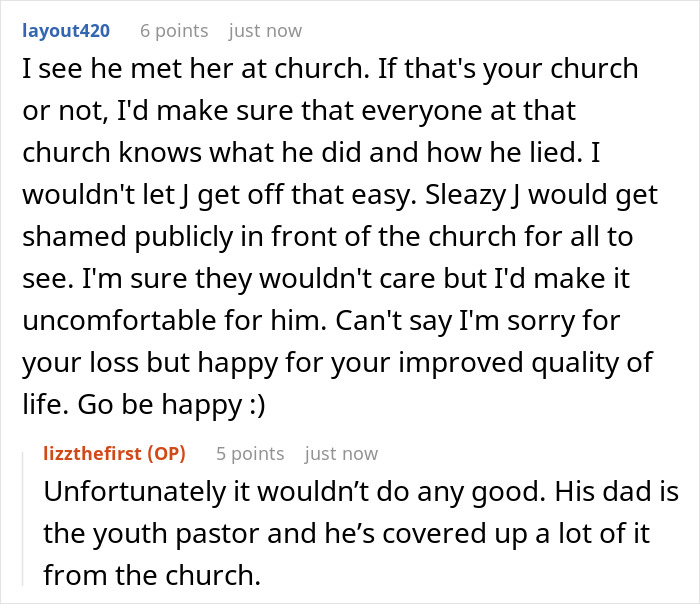Click the "just now" timestamp on lizzthefirst's reply
The height and width of the screenshot is (604, 700).
(341, 453)
